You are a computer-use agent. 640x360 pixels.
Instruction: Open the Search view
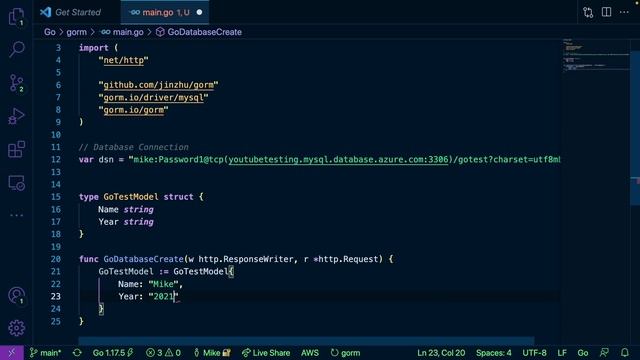click(x=16, y=49)
